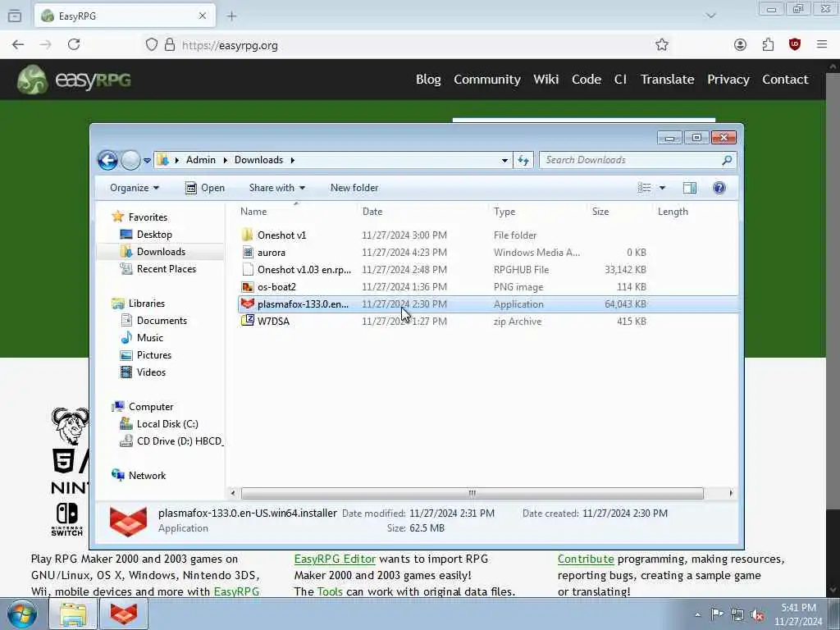The width and height of the screenshot is (840, 630).
Task: Click Admin in the address breadcrumb
Action: point(200,160)
